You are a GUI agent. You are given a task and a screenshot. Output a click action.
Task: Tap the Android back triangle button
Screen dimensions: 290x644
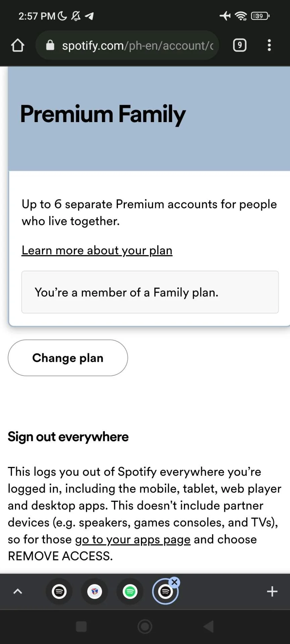click(x=208, y=627)
